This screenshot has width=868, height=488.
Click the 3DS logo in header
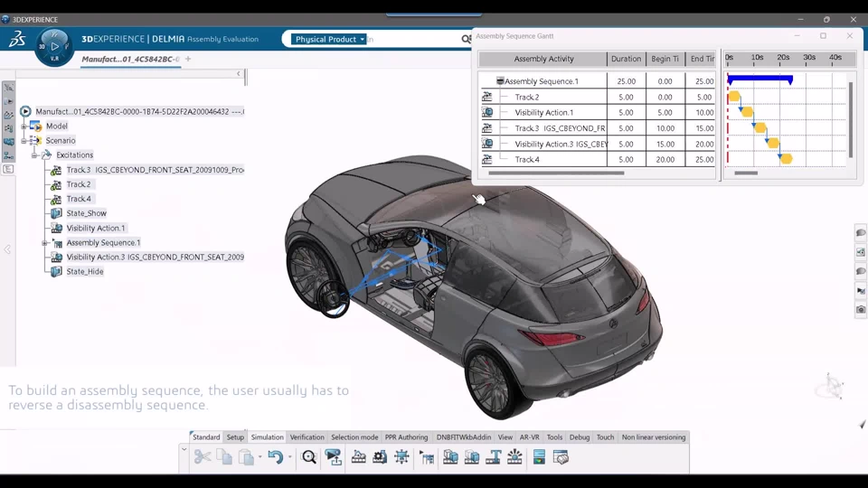point(17,39)
